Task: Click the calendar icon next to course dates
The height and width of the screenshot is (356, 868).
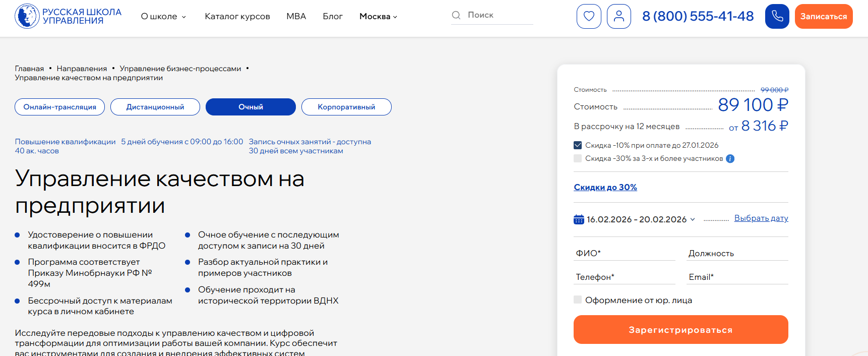Action: (579, 219)
